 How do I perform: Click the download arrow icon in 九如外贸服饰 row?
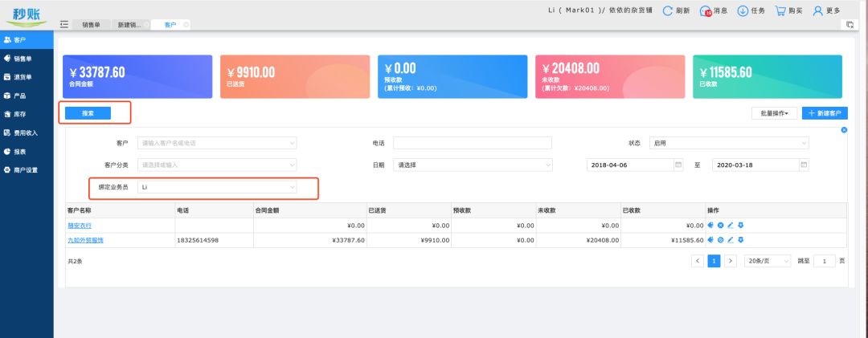click(741, 240)
